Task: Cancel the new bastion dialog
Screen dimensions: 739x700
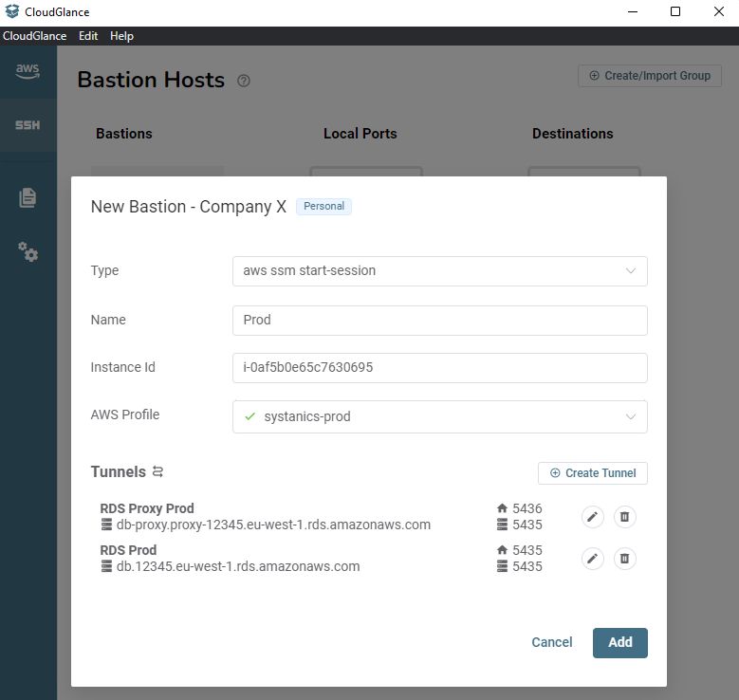Action: pyautogui.click(x=552, y=642)
